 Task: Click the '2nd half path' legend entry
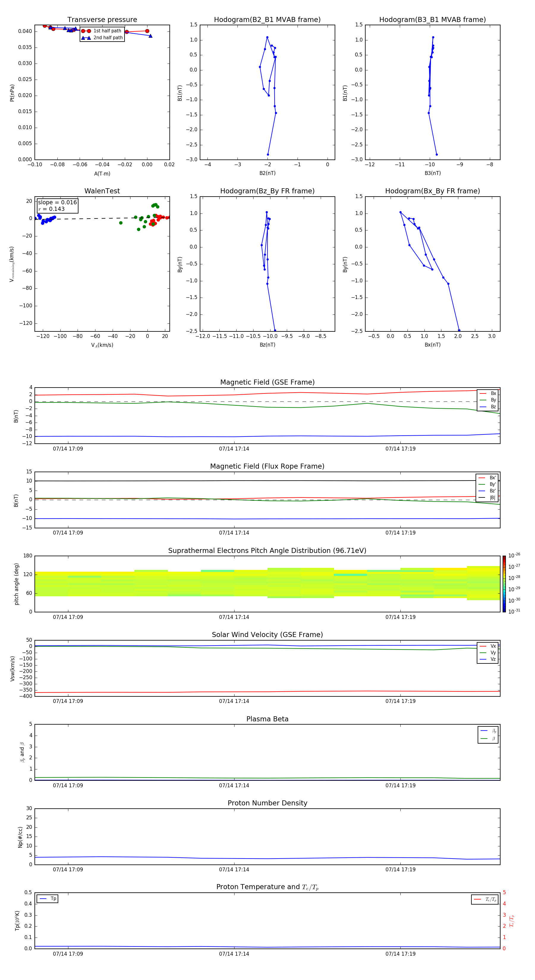click(102, 38)
